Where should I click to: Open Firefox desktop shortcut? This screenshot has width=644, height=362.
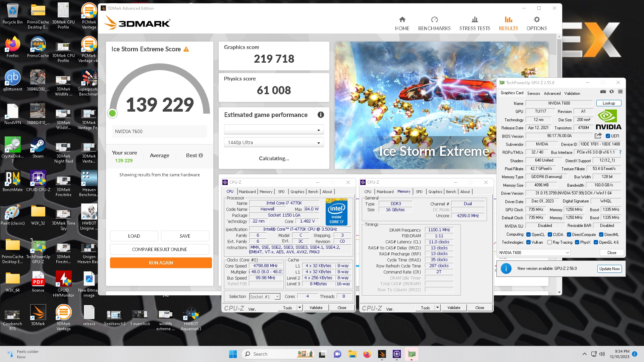pyautogui.click(x=12, y=47)
